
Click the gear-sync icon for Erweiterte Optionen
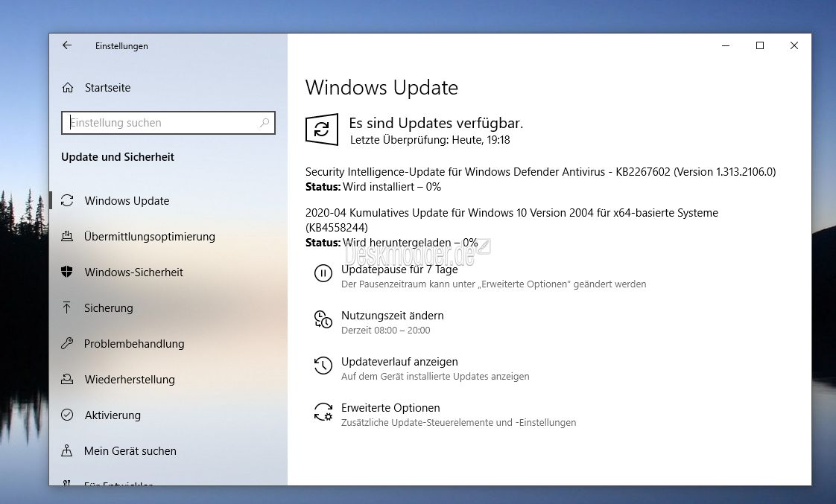click(x=323, y=412)
